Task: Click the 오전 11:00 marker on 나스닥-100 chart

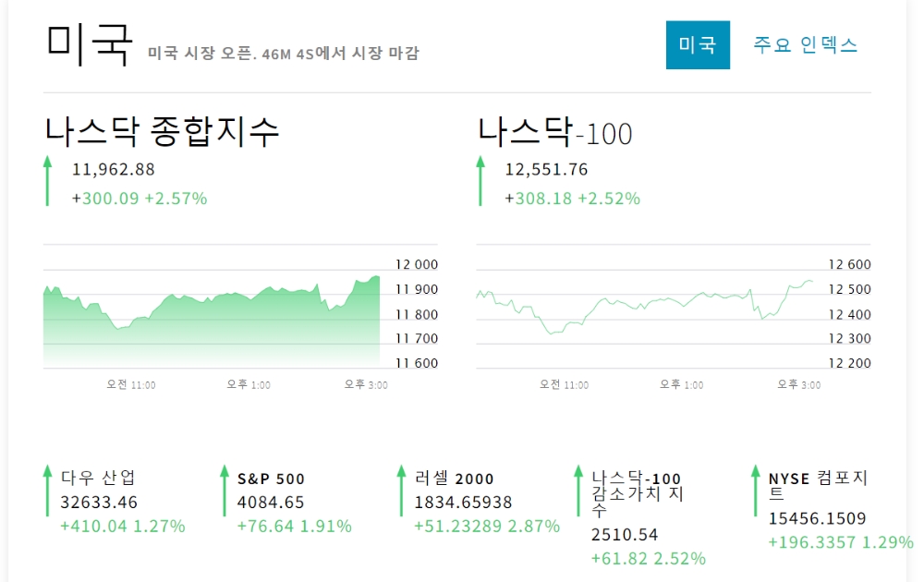Action: click(564, 384)
